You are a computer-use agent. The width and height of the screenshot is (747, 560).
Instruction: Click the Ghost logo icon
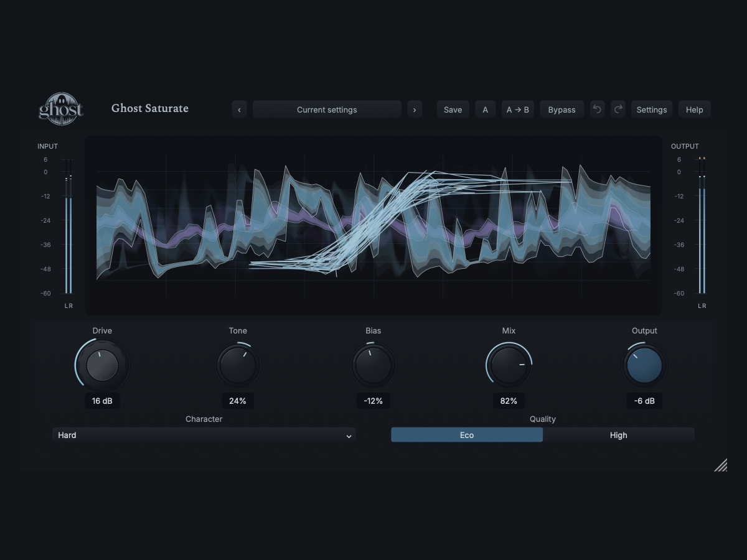[x=61, y=109]
